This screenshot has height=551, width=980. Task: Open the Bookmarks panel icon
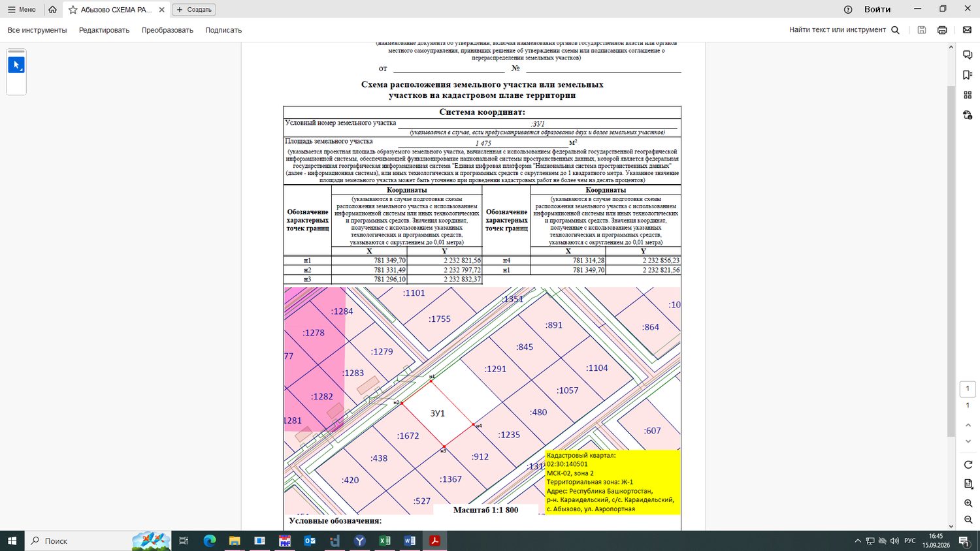tap(968, 75)
